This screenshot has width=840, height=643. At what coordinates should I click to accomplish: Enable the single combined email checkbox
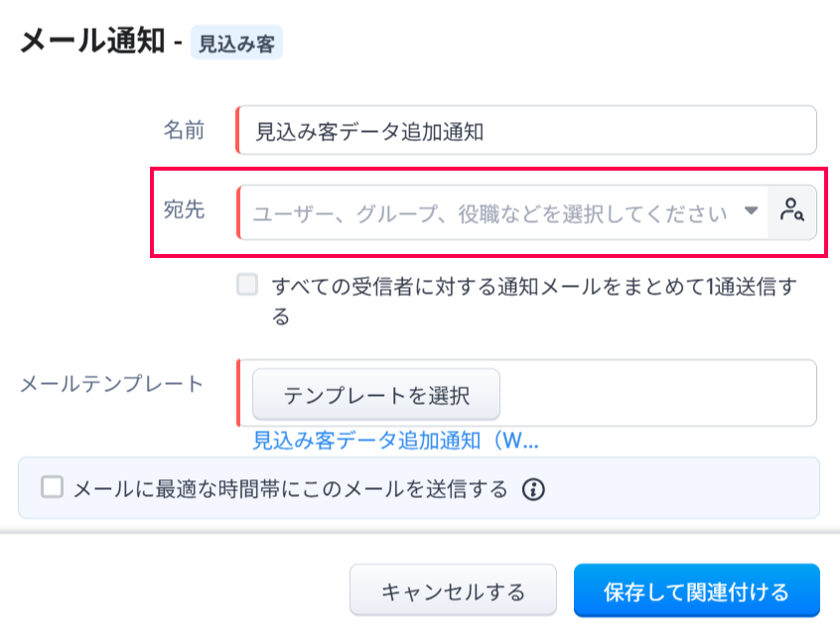coord(247,287)
